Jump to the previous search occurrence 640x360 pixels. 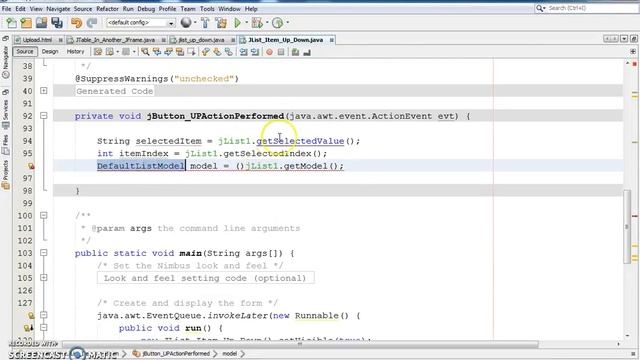pyautogui.click(x=157, y=52)
